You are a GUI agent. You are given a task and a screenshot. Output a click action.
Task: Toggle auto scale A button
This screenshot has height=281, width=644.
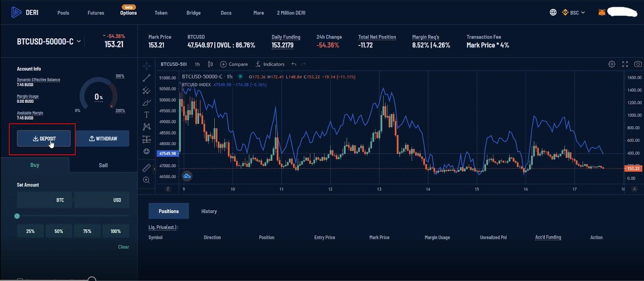click(x=635, y=189)
